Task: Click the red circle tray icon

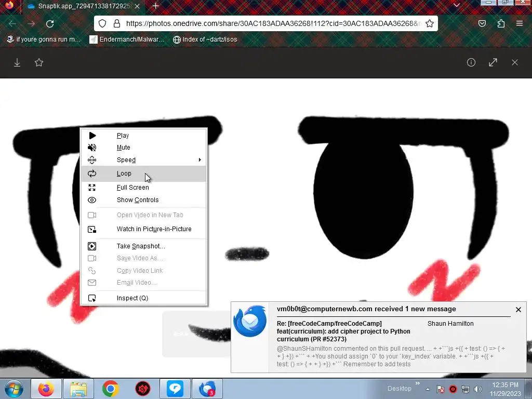Action: [453, 389]
